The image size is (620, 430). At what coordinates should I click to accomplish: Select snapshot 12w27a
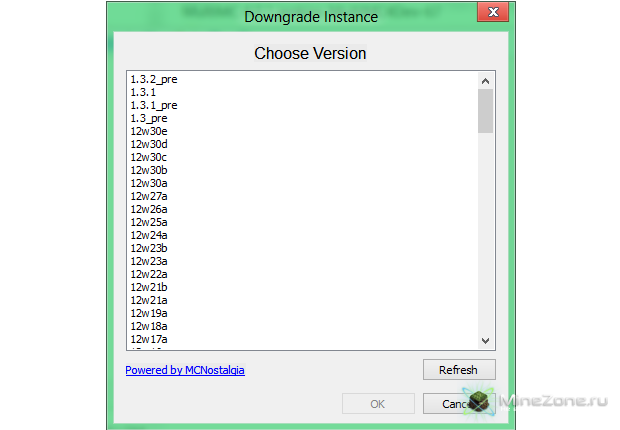[x=149, y=196]
